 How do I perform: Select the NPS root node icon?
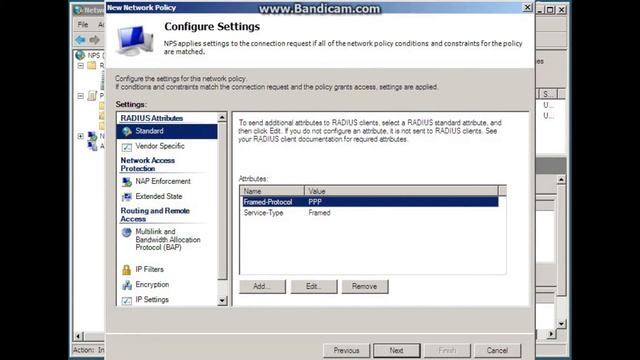coord(80,55)
